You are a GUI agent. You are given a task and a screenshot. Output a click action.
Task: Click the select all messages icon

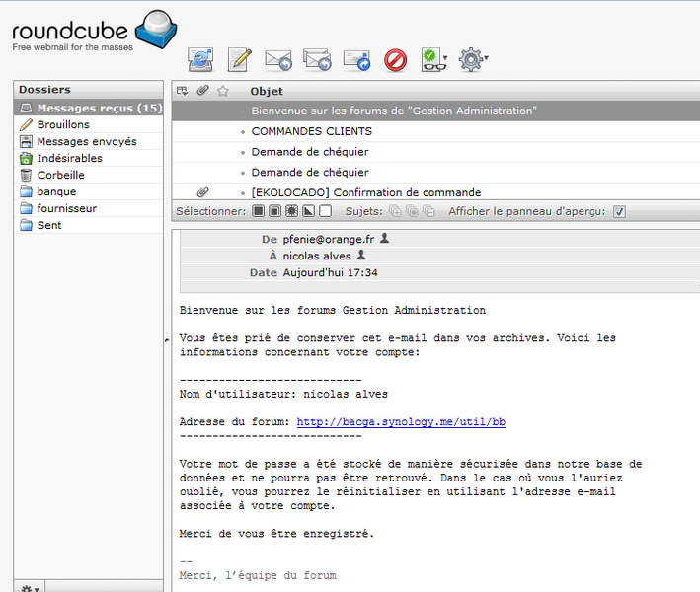258,211
